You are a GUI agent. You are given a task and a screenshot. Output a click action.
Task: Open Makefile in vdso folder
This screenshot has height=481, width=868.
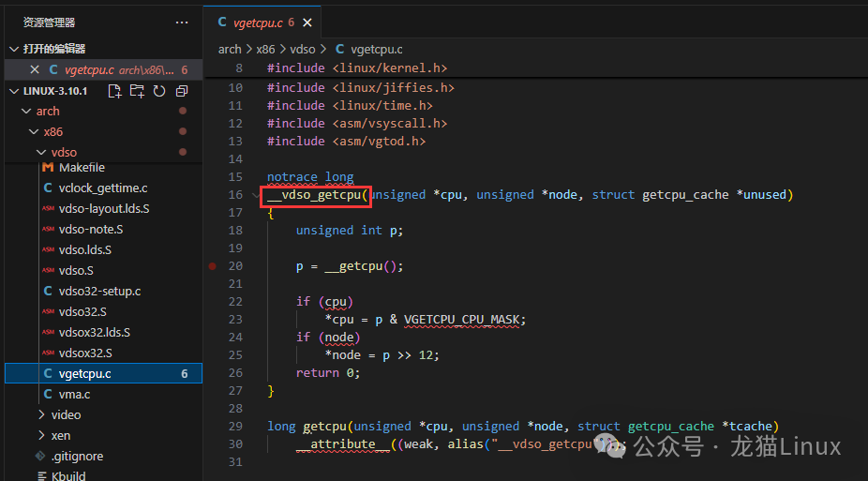[x=82, y=168]
